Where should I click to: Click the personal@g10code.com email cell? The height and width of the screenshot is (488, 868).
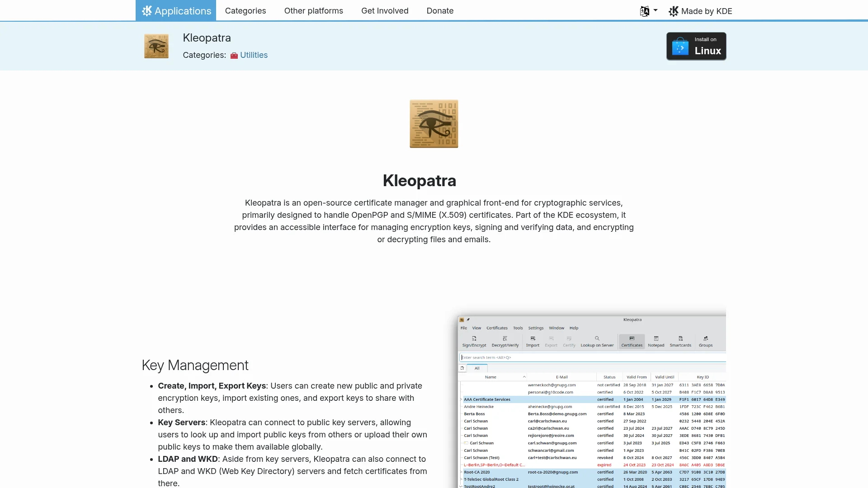pos(550,392)
